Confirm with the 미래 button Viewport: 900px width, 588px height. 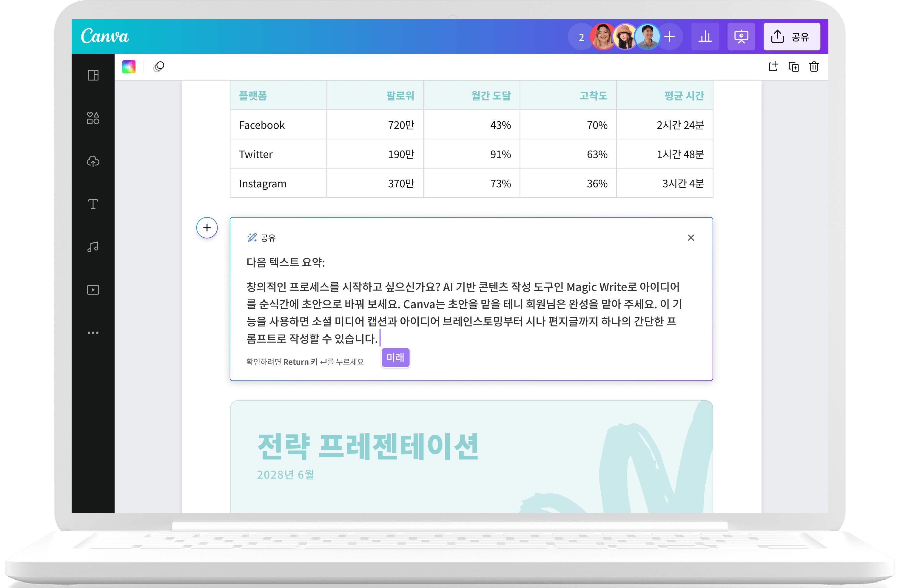(x=395, y=357)
